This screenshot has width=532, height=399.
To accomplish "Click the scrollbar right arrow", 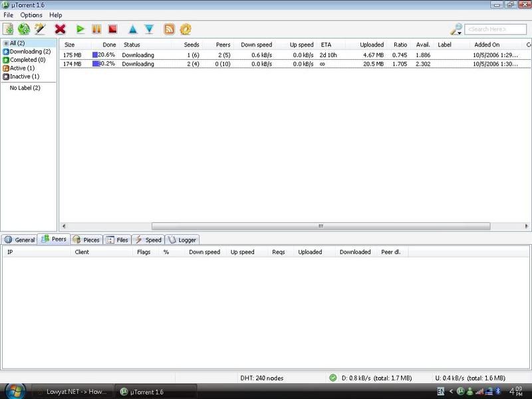I will click(x=527, y=226).
